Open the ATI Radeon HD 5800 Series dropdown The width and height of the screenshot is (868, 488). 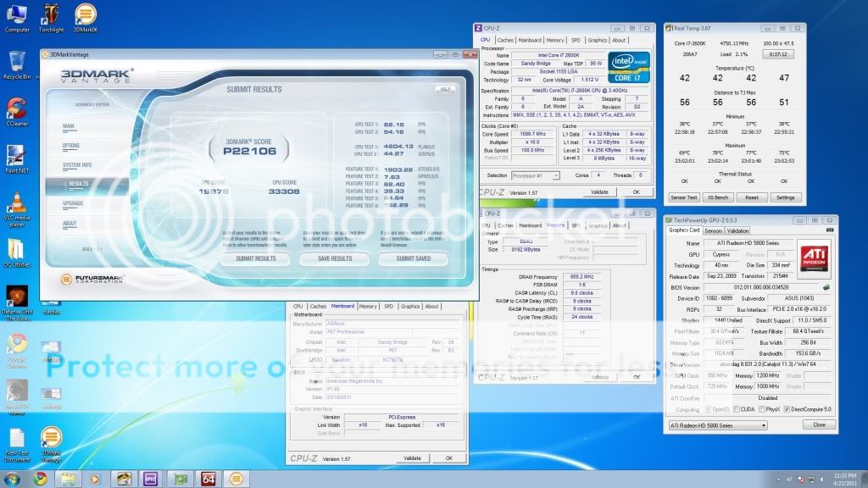click(x=717, y=424)
